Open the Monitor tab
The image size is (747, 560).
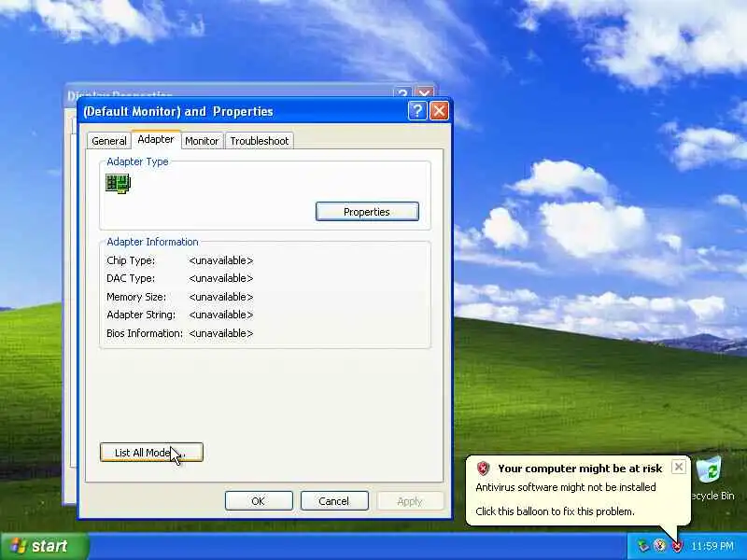coord(202,141)
